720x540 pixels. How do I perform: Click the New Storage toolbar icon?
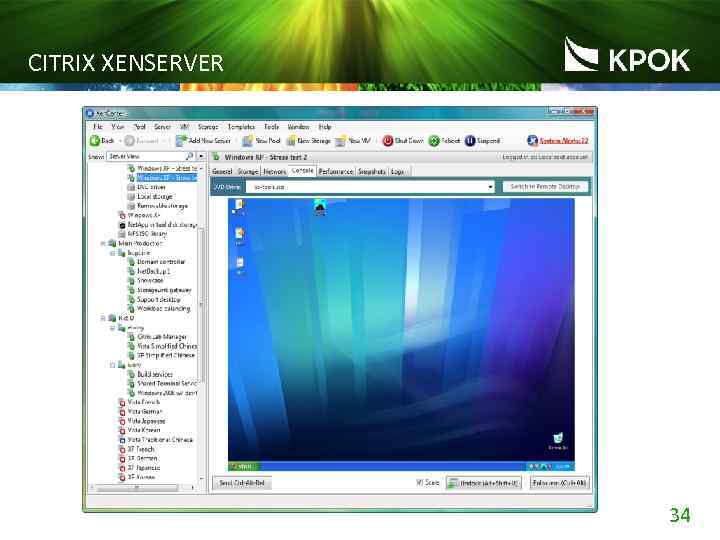291,141
